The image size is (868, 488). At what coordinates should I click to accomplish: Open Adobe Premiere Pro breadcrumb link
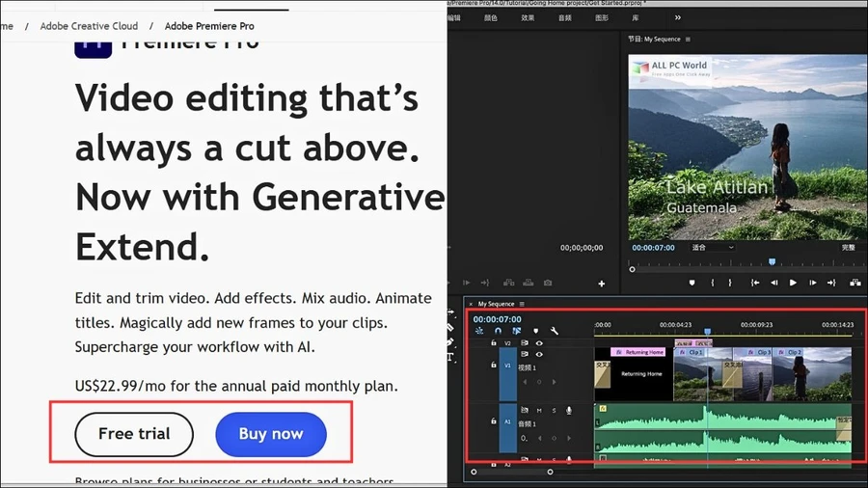pyautogui.click(x=209, y=26)
